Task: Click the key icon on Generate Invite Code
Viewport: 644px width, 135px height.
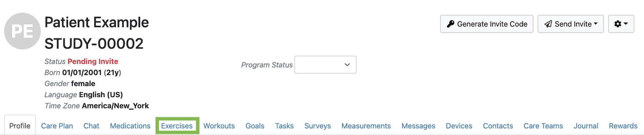Action: [x=451, y=24]
